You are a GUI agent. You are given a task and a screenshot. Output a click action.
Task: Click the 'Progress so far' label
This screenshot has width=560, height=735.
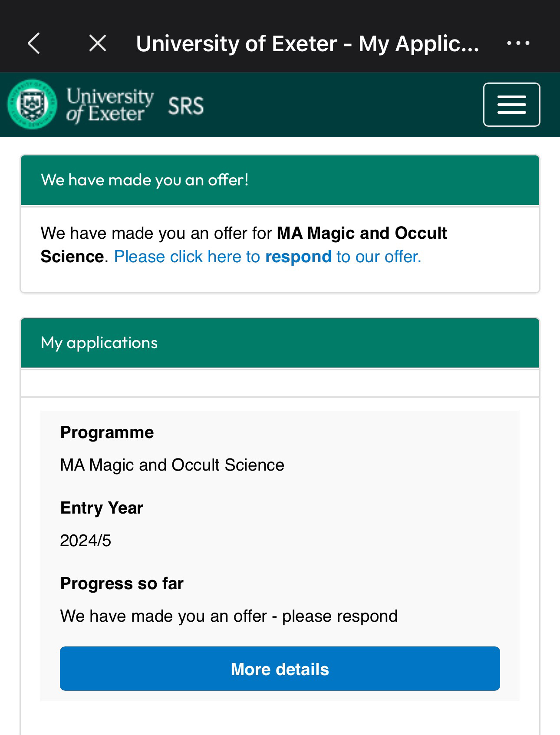[122, 583]
